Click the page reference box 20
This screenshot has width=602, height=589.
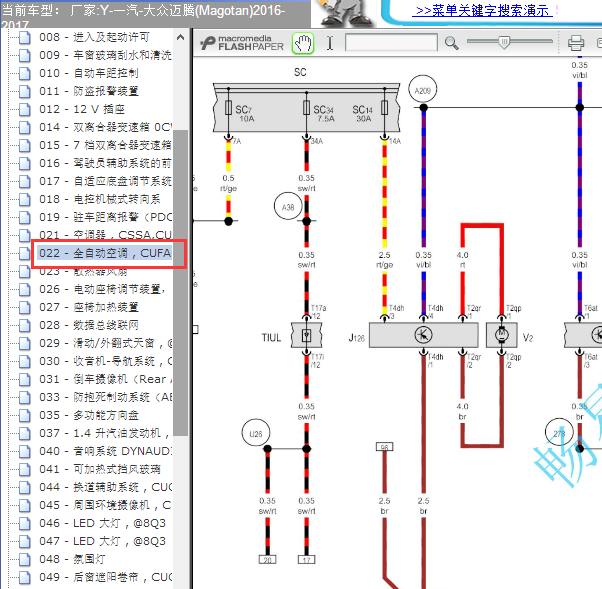point(268,560)
